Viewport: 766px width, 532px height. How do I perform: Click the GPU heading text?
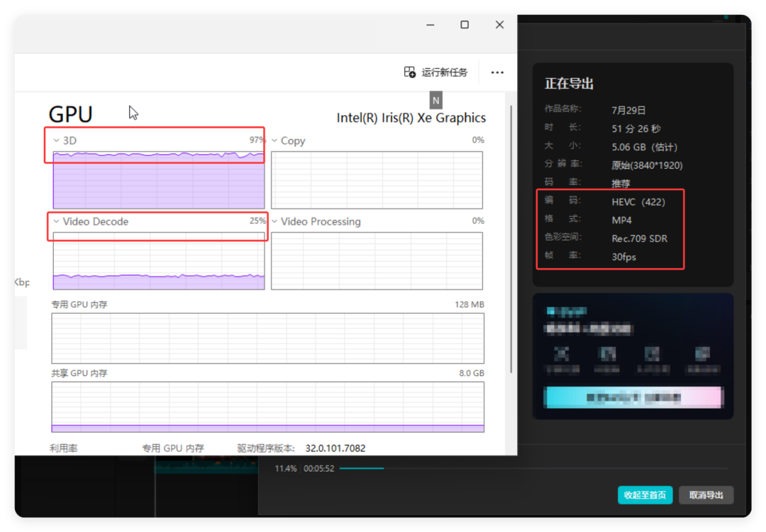coord(70,114)
